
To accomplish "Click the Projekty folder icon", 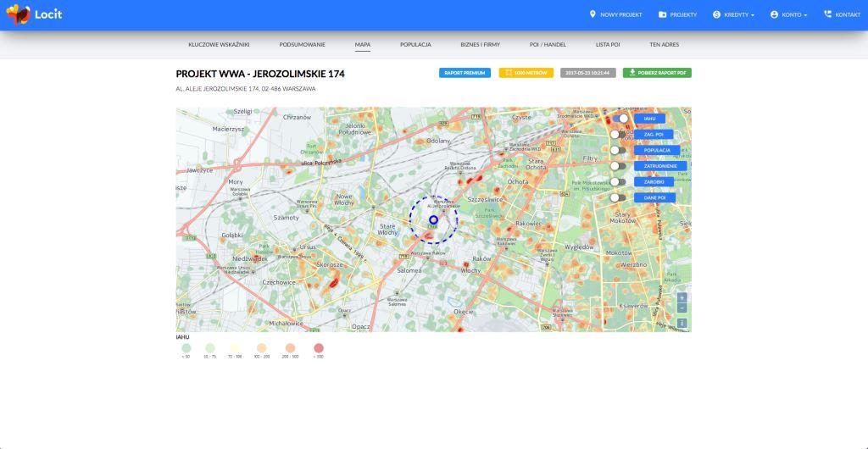I will tap(663, 14).
